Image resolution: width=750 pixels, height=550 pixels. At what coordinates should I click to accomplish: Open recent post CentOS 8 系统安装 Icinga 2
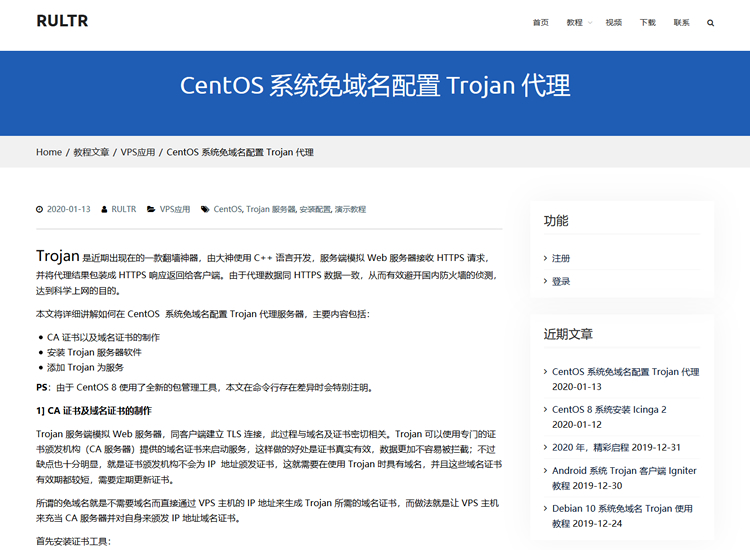(x=609, y=409)
